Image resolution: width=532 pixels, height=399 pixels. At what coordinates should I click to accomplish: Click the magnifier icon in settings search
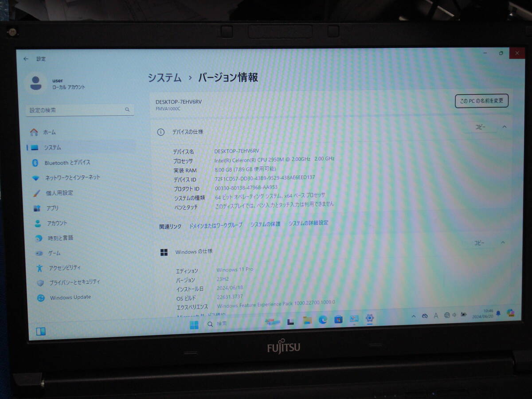pyautogui.click(x=127, y=110)
